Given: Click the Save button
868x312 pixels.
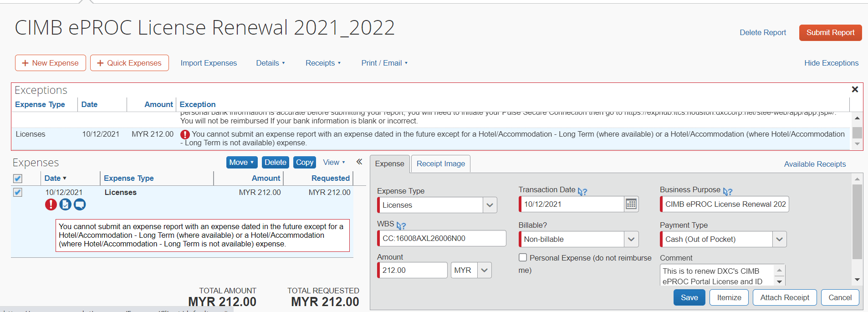Looking at the screenshot, I should 689,297.
